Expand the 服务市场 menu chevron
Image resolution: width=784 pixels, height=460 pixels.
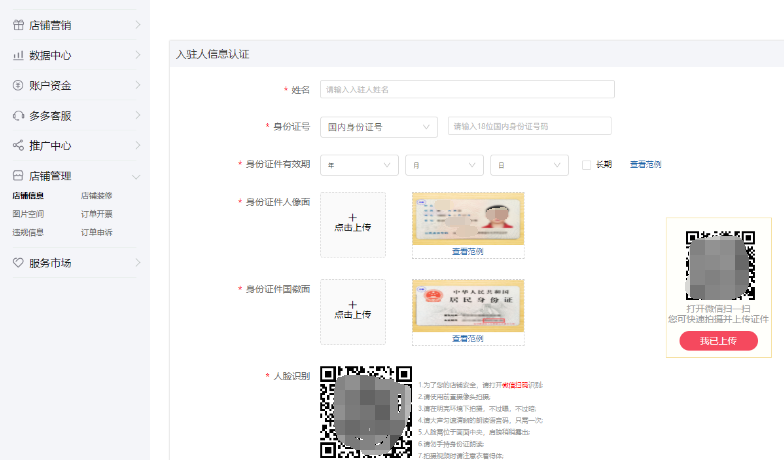click(x=138, y=262)
